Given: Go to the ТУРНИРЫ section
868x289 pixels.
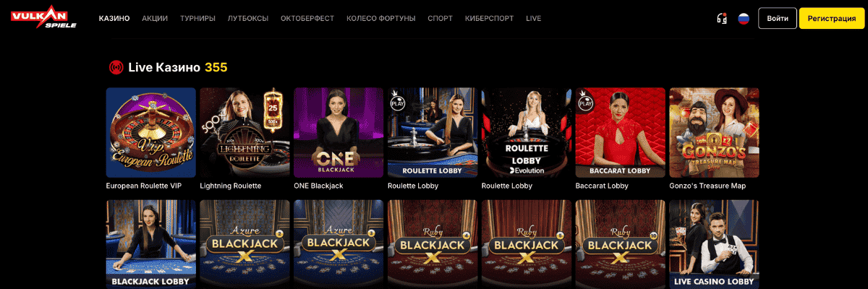Looking at the screenshot, I should (x=197, y=18).
